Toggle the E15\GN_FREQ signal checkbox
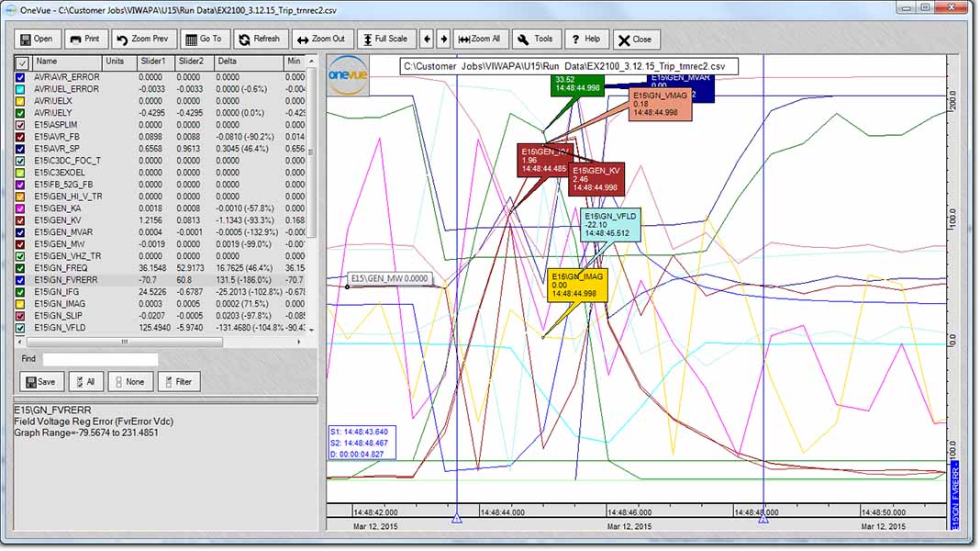This screenshot has width=980, height=551. [21, 268]
